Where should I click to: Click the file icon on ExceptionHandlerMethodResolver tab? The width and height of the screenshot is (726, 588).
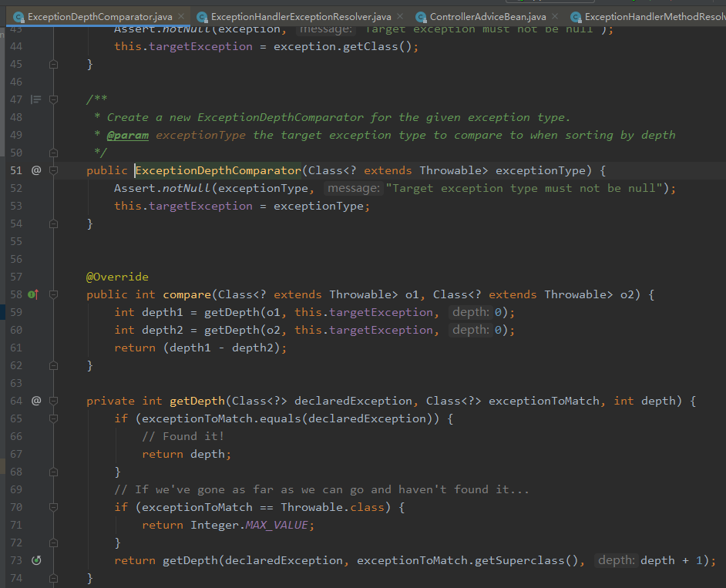(576, 15)
